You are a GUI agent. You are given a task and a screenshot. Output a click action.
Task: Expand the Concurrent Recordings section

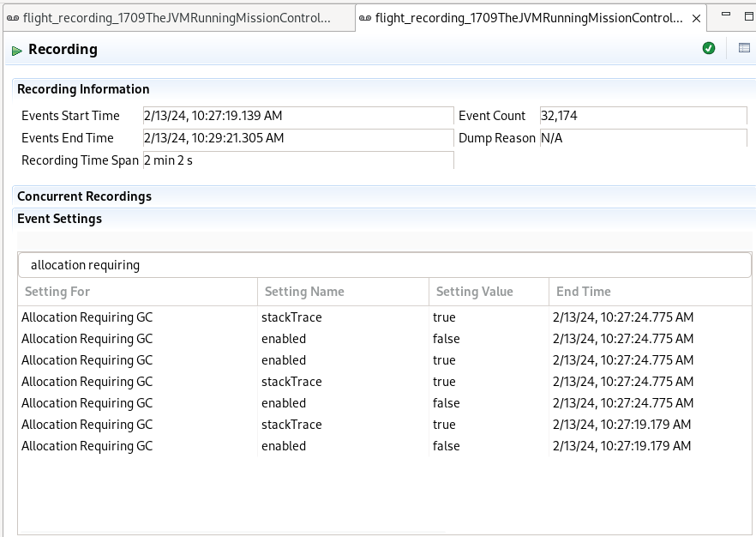pos(84,196)
